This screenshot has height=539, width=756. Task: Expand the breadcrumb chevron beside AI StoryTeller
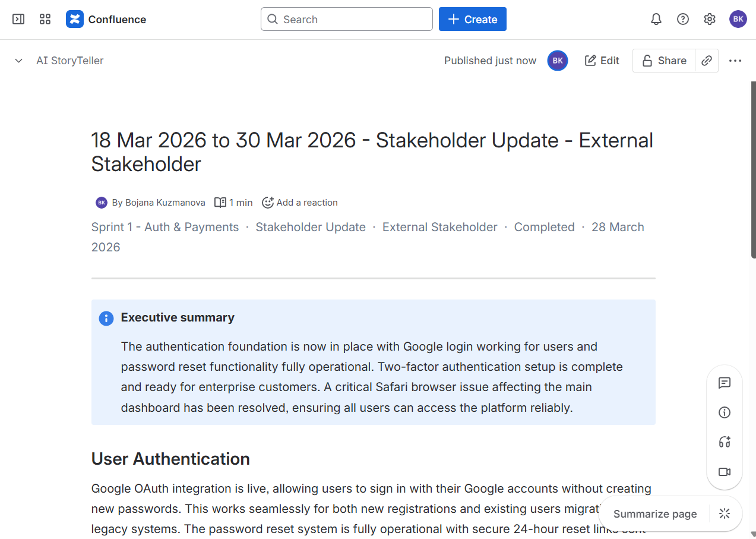click(x=18, y=61)
